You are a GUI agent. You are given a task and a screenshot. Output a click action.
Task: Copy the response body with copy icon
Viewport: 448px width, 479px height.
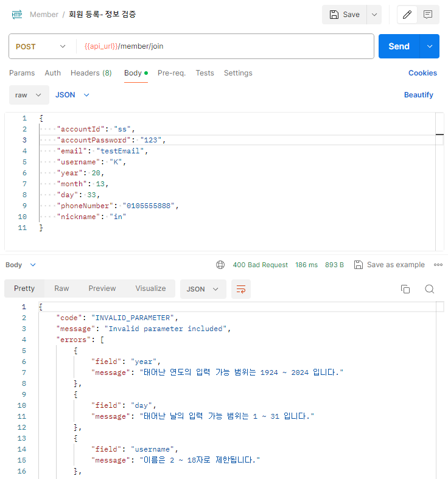click(405, 289)
